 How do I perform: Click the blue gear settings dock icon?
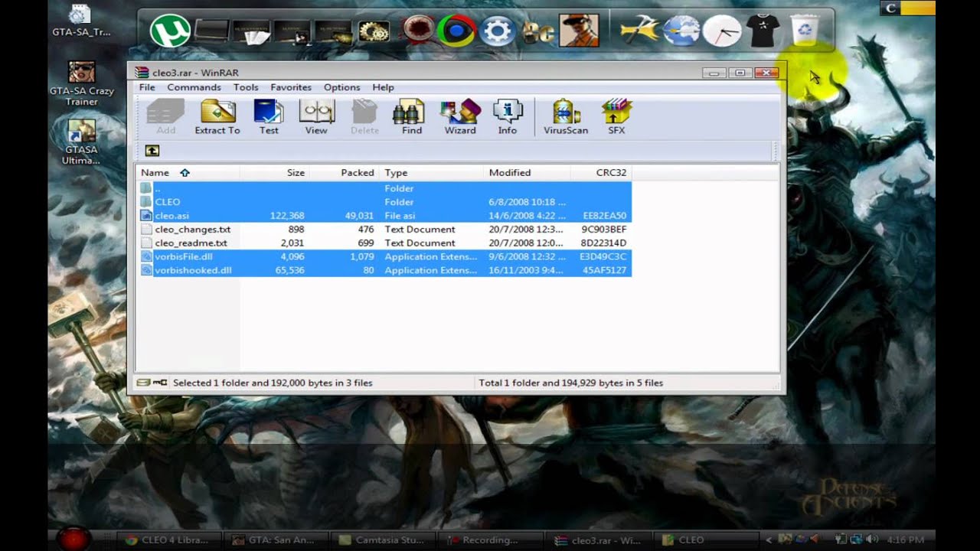(497, 32)
